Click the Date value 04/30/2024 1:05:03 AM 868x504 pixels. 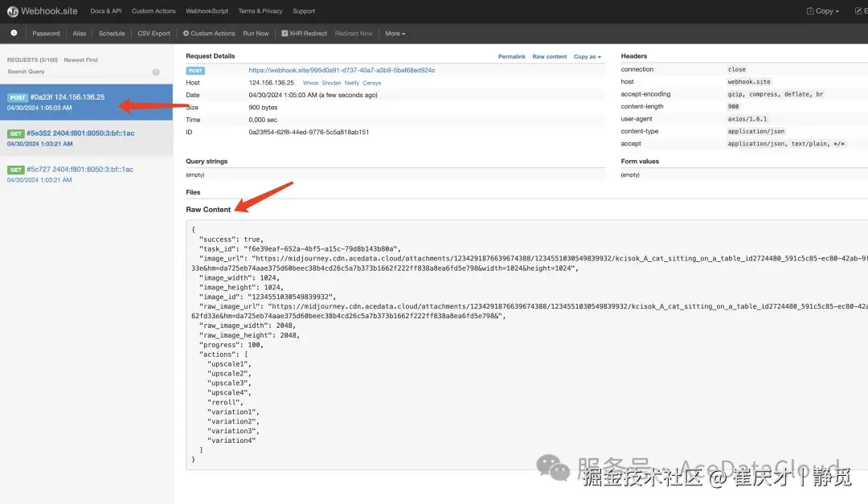[313, 95]
